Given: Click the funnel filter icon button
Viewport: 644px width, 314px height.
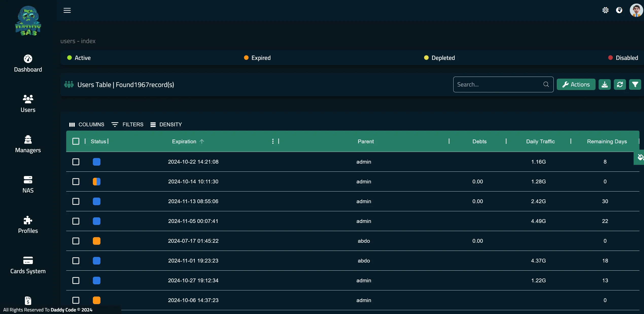Looking at the screenshot, I should (x=635, y=84).
